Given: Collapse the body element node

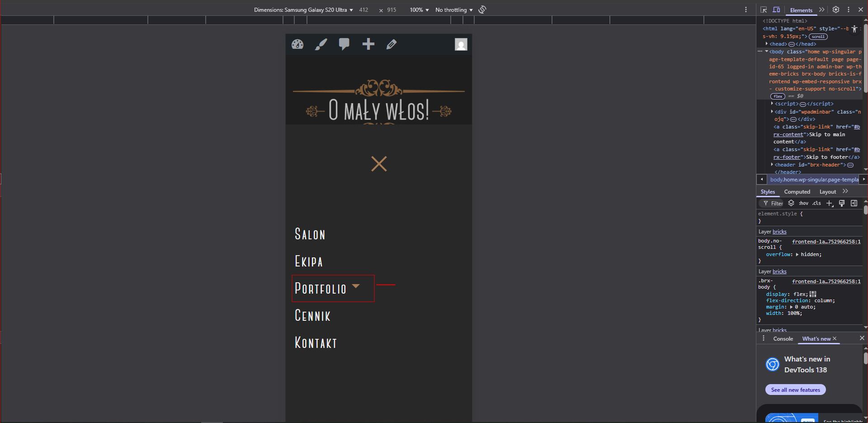Looking at the screenshot, I should tap(767, 52).
